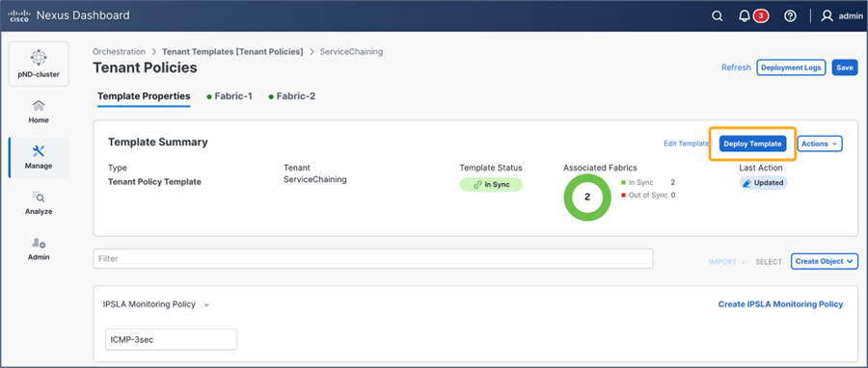868x368 pixels.
Task: Click the Updated last action badge
Action: pos(764,183)
